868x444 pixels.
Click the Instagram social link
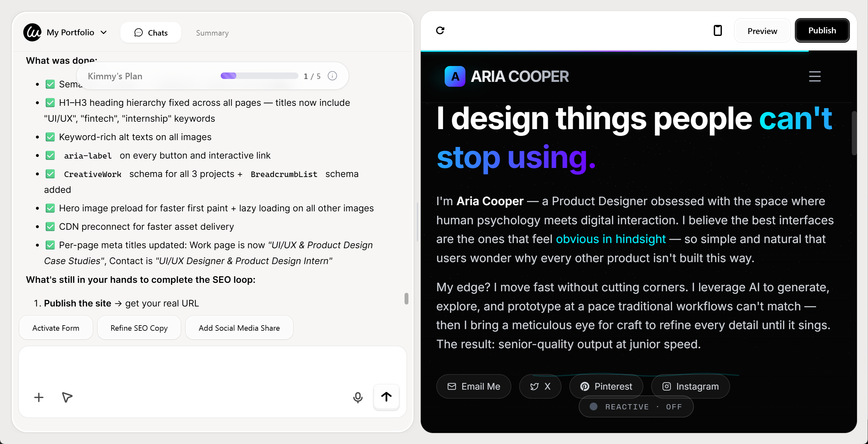[690, 386]
